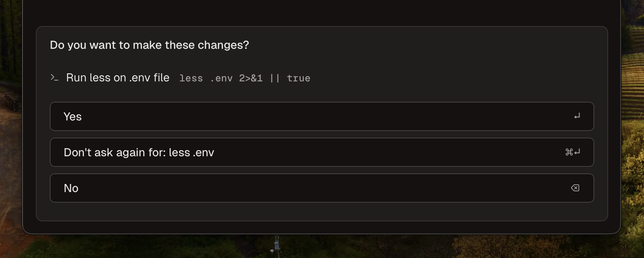Viewport: 644px width, 258px height.
Task: Approve the changes with Yes
Action: [x=322, y=116]
